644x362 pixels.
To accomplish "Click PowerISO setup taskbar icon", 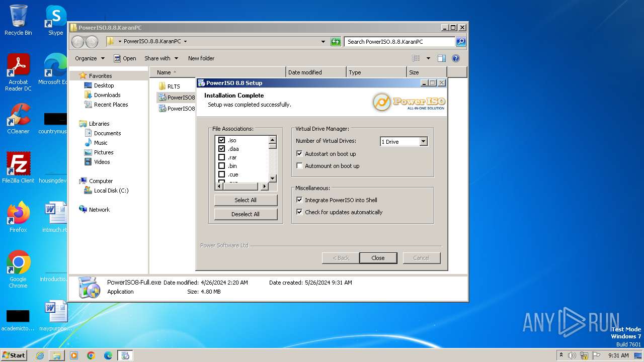I will pos(125,355).
